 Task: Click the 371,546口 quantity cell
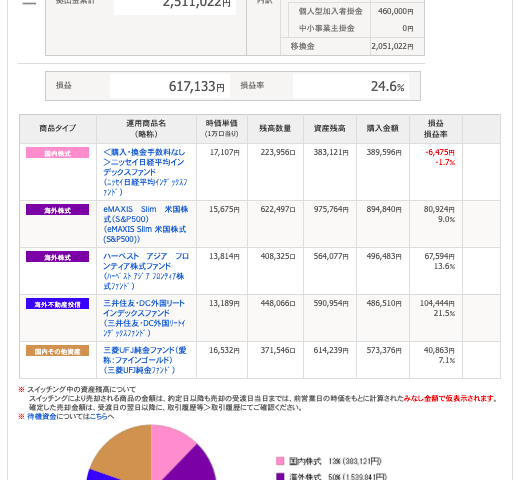[278, 350]
